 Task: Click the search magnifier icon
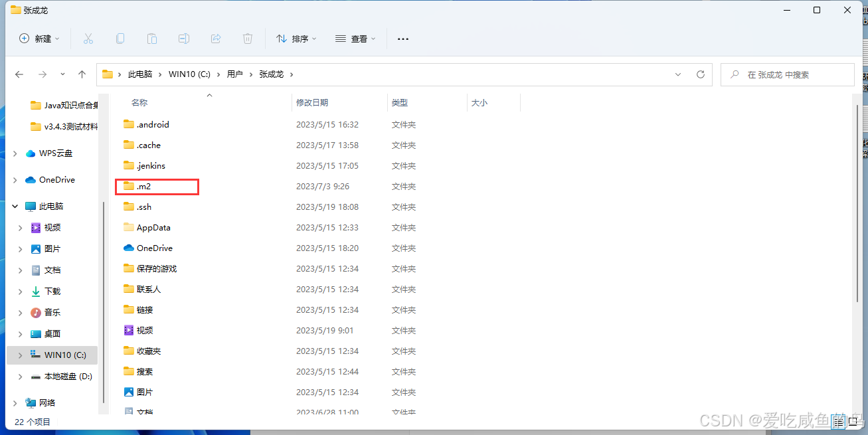pos(735,75)
